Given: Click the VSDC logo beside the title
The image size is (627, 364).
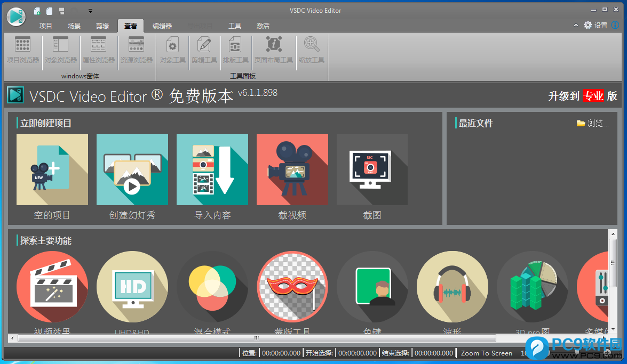Looking at the screenshot, I should pyautogui.click(x=15, y=95).
